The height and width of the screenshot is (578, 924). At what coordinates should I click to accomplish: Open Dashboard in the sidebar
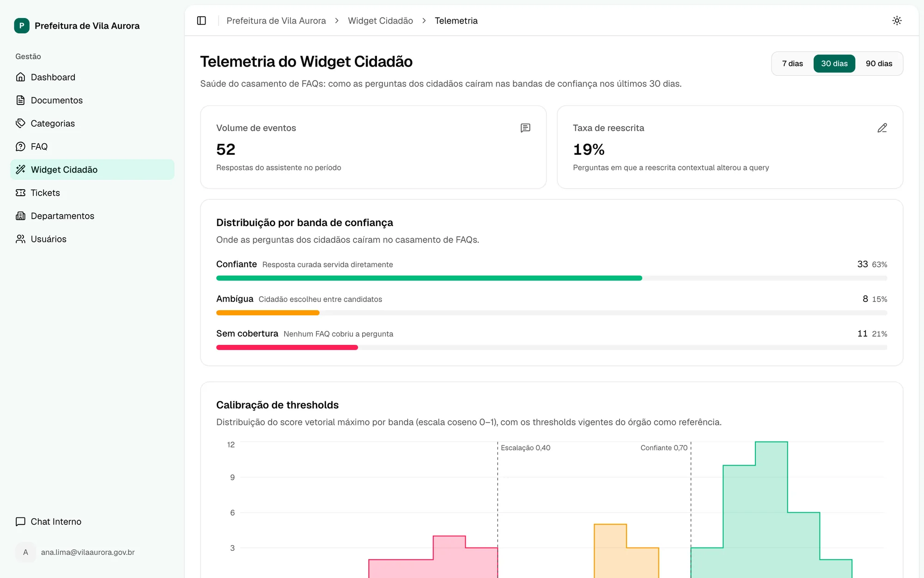coord(92,77)
